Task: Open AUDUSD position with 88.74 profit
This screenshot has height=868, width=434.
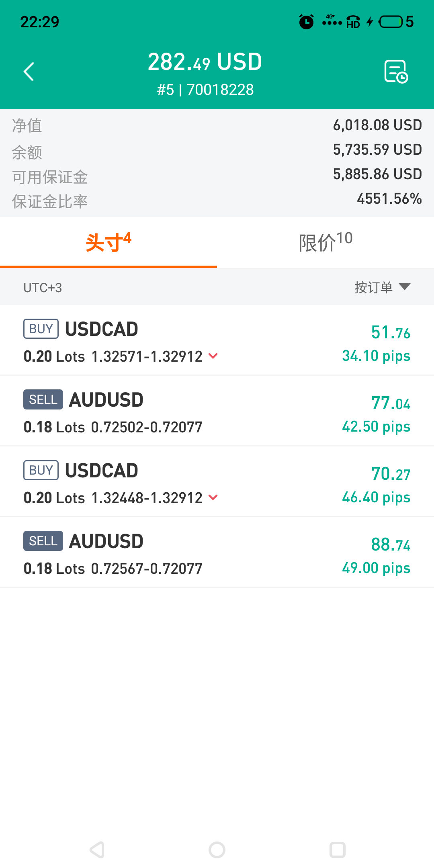Action: pos(217,553)
